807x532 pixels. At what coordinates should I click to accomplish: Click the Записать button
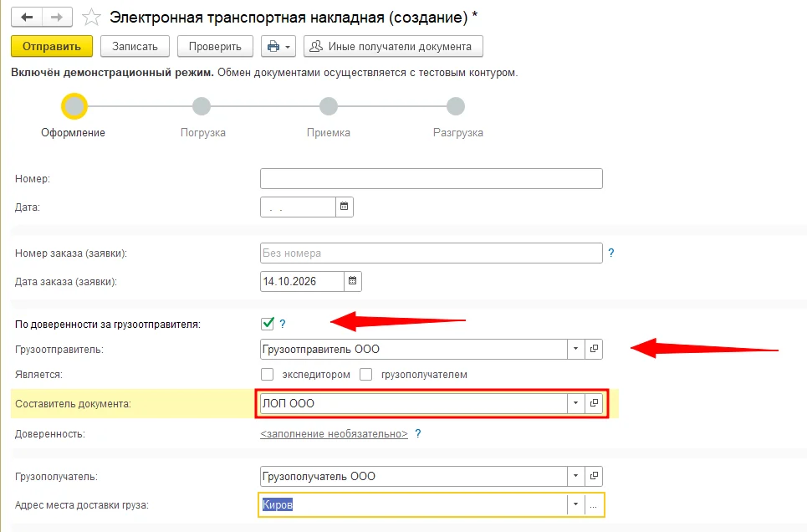135,46
